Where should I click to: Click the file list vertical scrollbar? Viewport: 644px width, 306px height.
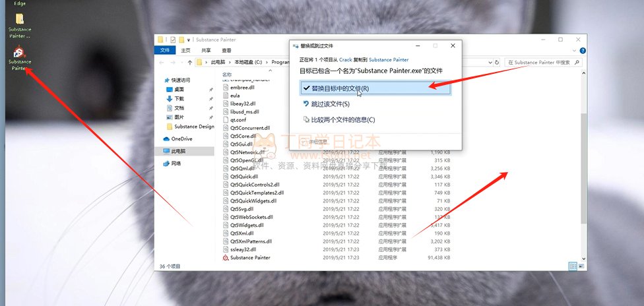click(584, 168)
